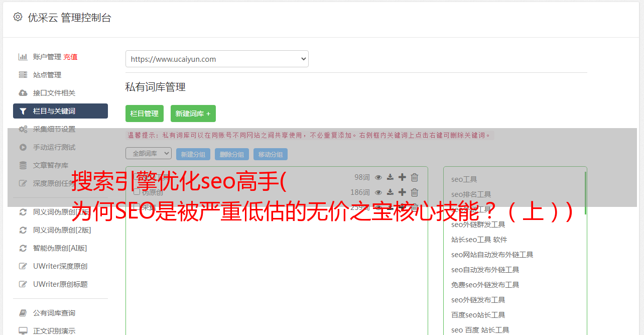Image resolution: width=644 pixels, height=335 pixels.
Task: Select keyword seo外链群发工具
Action: tap(478, 225)
